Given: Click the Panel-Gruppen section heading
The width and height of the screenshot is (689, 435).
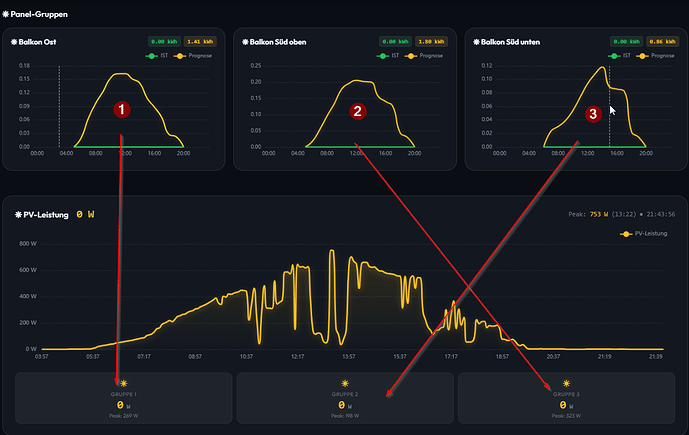Looking at the screenshot, I should point(39,14).
